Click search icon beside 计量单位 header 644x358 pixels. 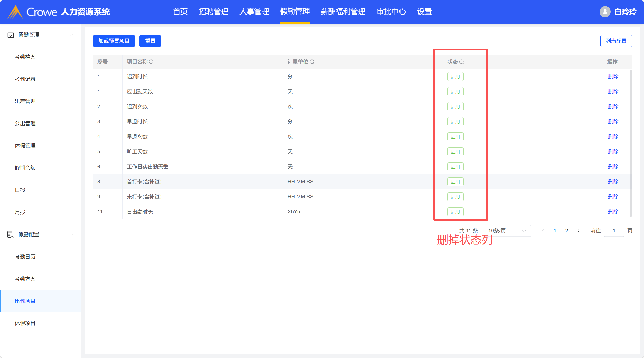[312, 62]
